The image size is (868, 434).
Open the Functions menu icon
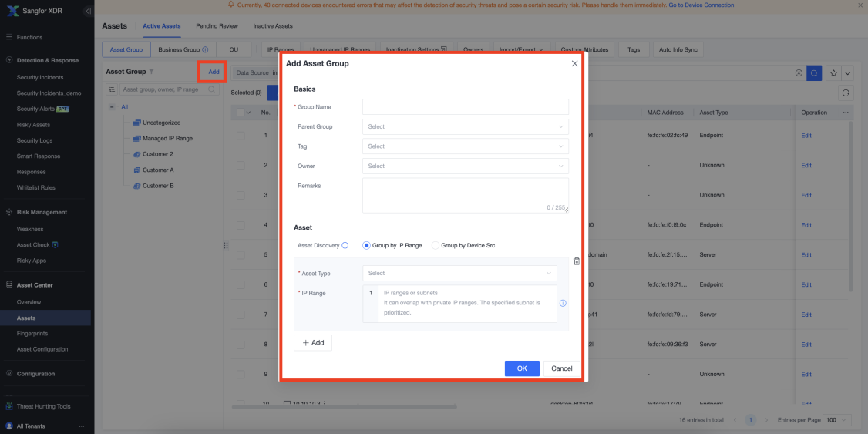coord(8,37)
